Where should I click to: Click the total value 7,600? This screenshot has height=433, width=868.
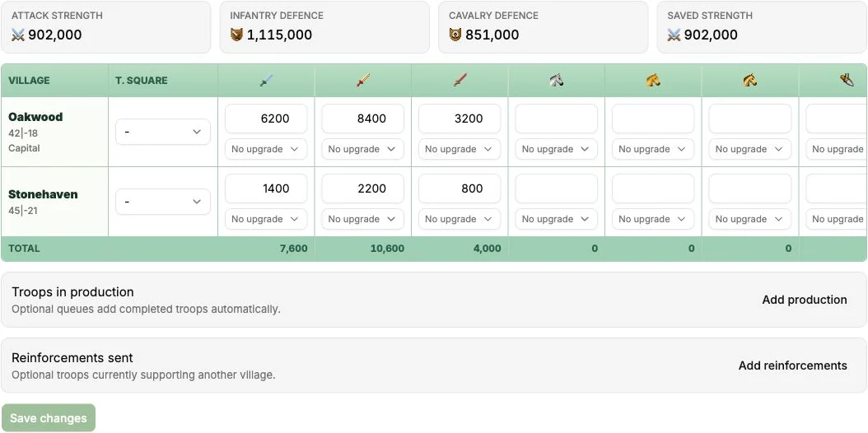(x=293, y=249)
